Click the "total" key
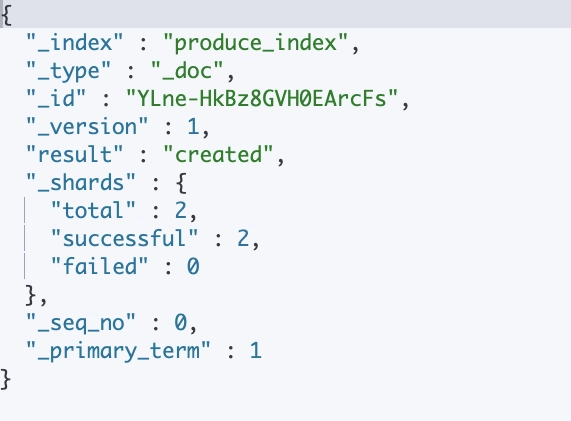The height and width of the screenshot is (421, 571). pos(93,210)
